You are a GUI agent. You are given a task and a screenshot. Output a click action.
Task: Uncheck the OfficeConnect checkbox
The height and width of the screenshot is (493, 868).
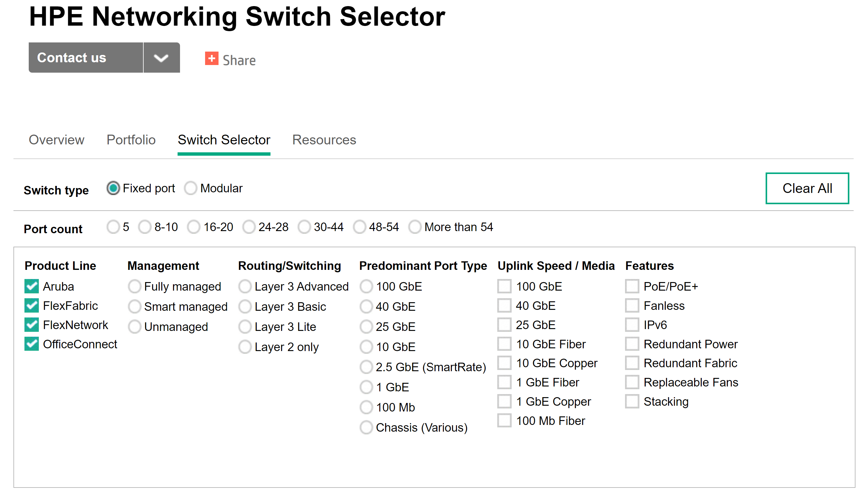[x=31, y=344]
